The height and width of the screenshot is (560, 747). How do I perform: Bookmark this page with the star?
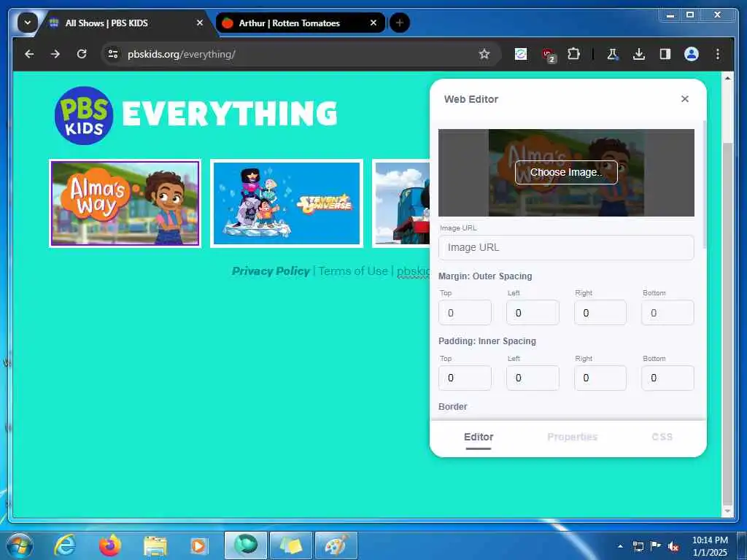click(484, 54)
